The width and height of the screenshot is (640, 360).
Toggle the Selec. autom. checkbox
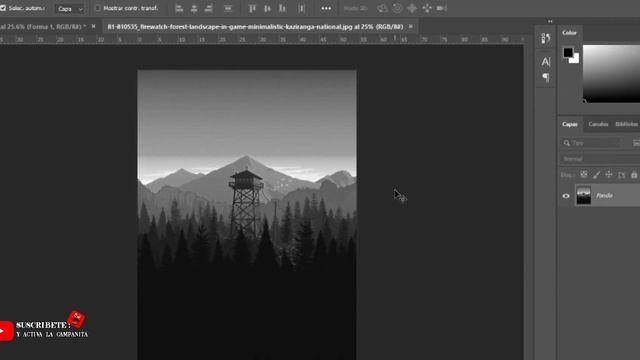(3, 8)
